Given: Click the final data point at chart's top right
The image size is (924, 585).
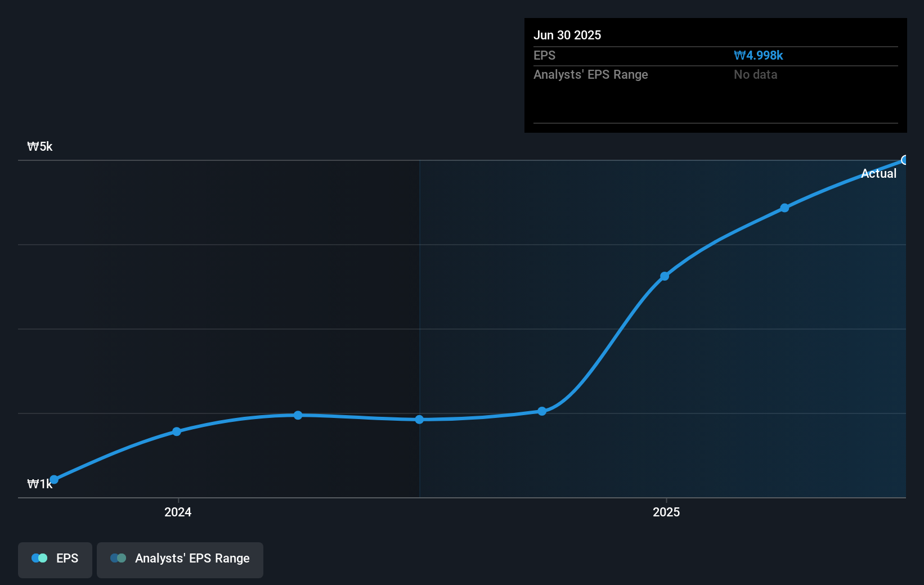Looking at the screenshot, I should (905, 160).
